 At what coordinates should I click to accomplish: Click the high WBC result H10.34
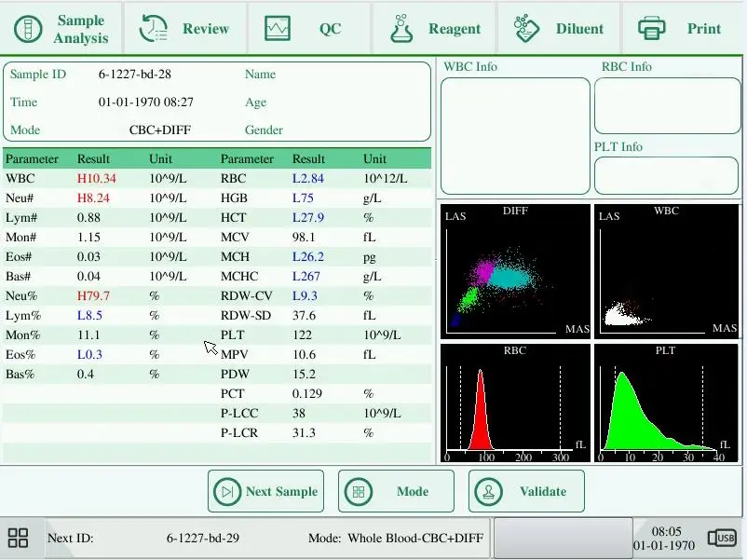(x=97, y=178)
